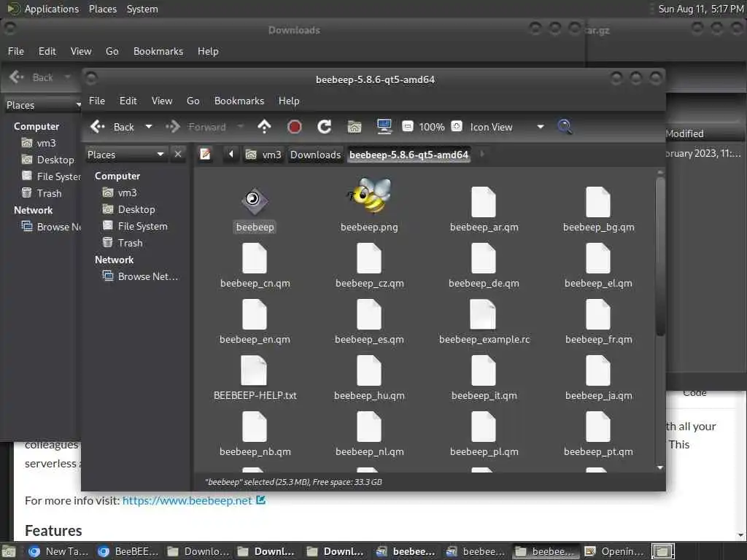Click the path bar left scroll arrow
This screenshot has width=747, height=560.
pyautogui.click(x=231, y=155)
